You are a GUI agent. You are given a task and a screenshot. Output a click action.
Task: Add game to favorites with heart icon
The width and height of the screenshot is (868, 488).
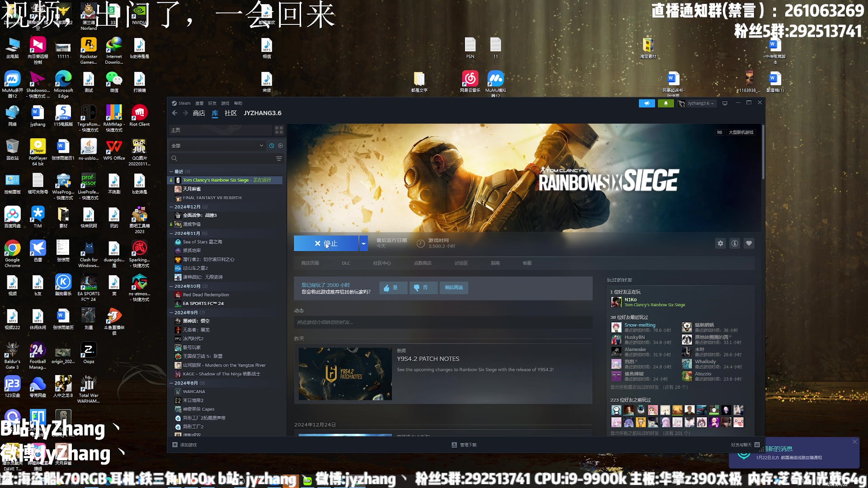[749, 244]
